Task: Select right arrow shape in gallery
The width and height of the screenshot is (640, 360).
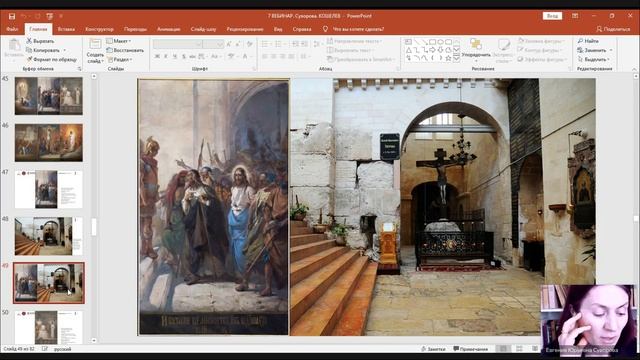Action: coord(433,50)
